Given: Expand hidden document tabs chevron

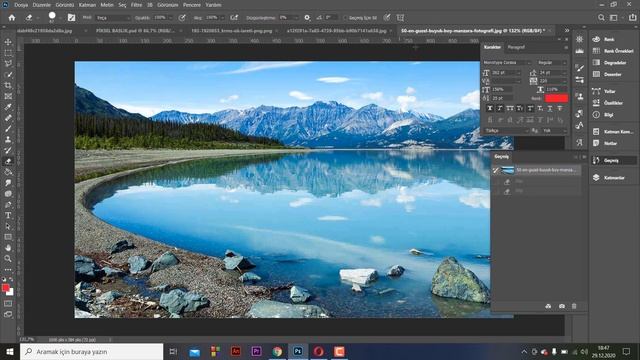Looking at the screenshot, I should point(567,31).
